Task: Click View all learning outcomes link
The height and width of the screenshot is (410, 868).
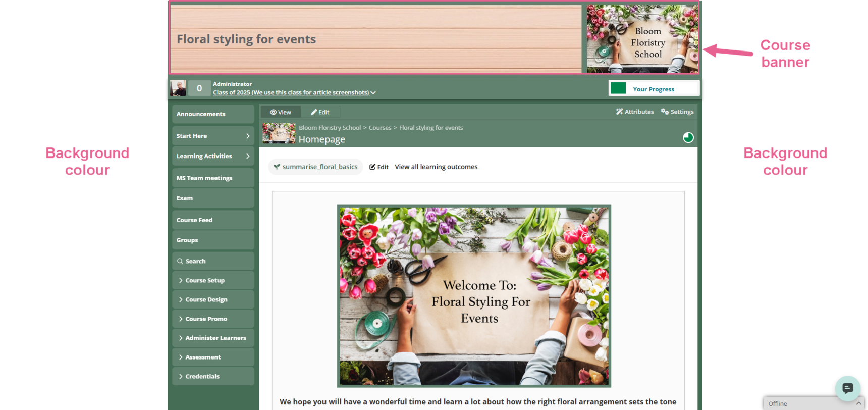Action: 436,167
